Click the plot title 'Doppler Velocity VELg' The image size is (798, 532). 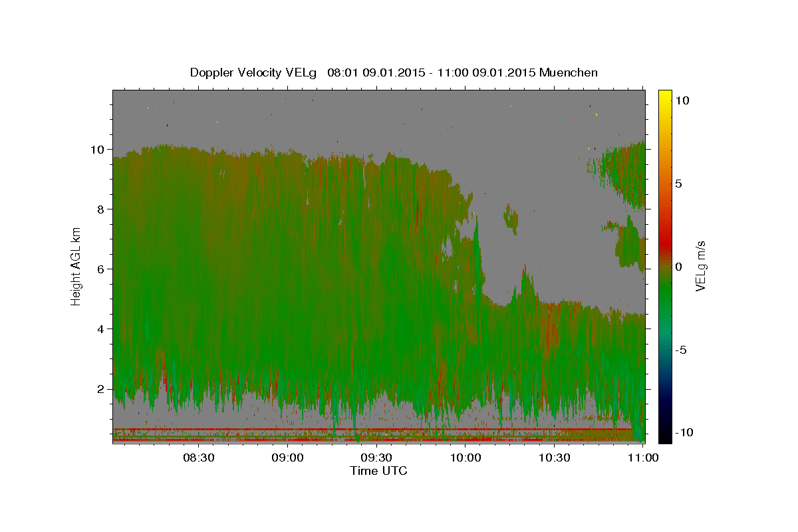[x=254, y=72]
